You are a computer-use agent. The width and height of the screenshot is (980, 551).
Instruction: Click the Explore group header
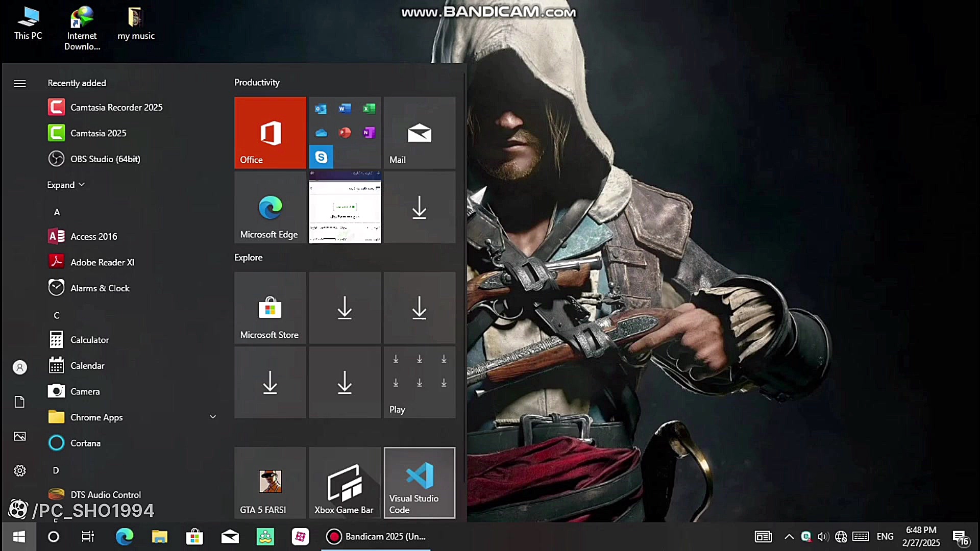coord(248,258)
